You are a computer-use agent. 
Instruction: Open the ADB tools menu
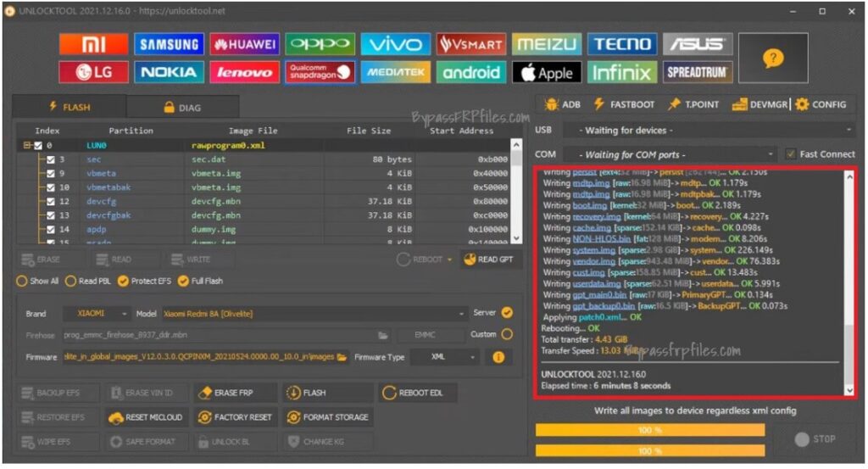pyautogui.click(x=563, y=104)
